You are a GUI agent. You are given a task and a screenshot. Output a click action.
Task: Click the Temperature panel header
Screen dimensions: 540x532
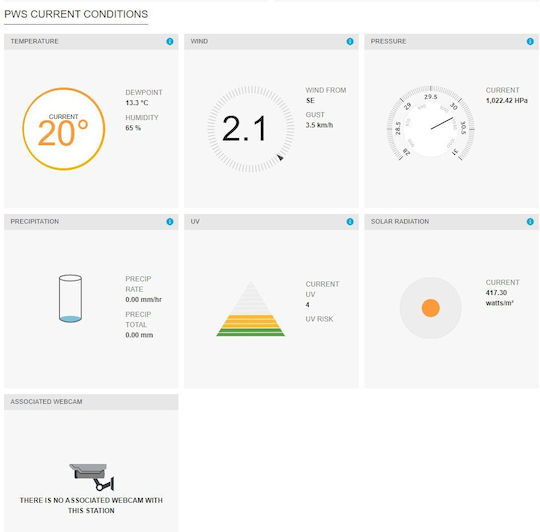click(x=91, y=41)
